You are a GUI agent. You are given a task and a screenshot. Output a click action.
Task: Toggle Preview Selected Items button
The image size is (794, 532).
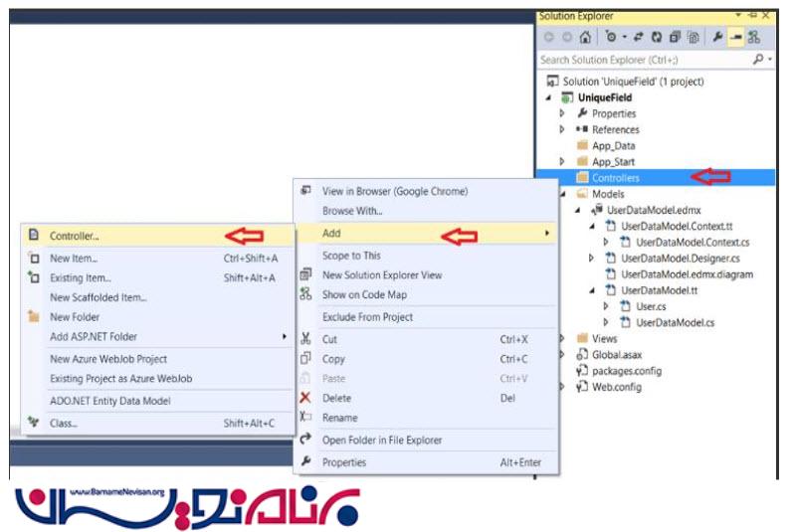[x=735, y=38]
